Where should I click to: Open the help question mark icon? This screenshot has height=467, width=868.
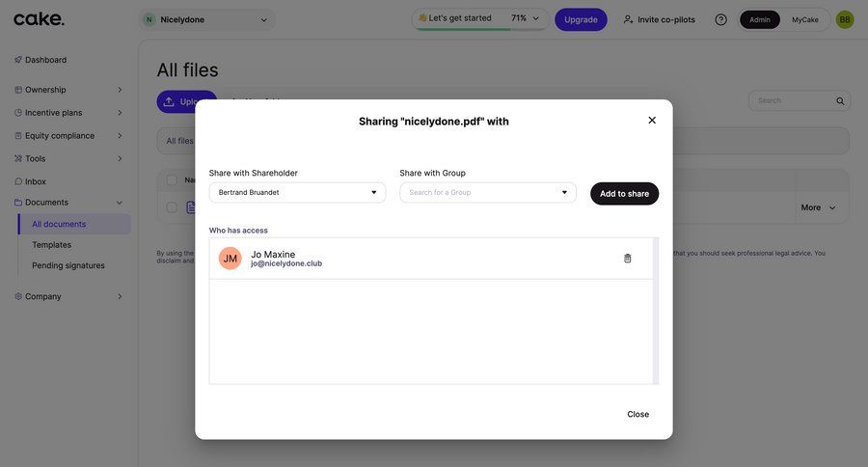720,19
